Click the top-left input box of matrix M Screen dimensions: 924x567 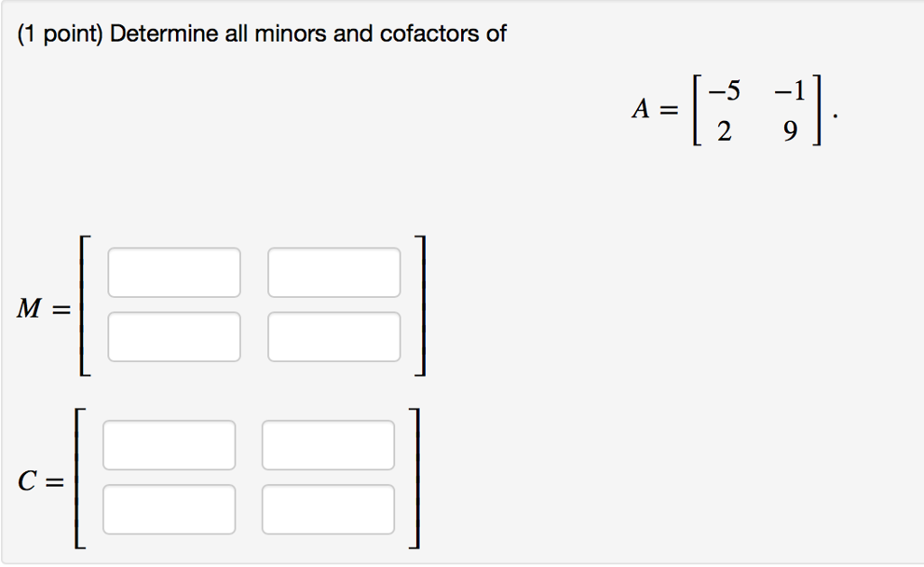[x=173, y=272]
